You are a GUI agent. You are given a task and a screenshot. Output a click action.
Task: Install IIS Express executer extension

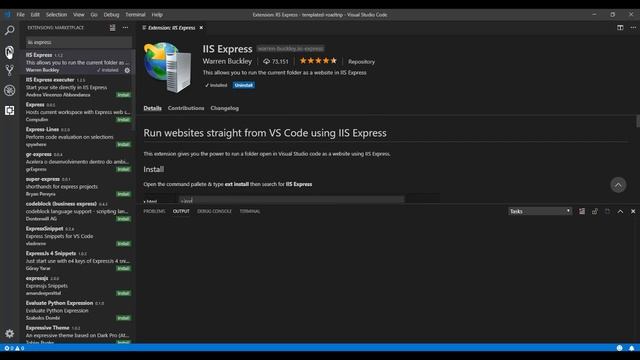pos(123,95)
